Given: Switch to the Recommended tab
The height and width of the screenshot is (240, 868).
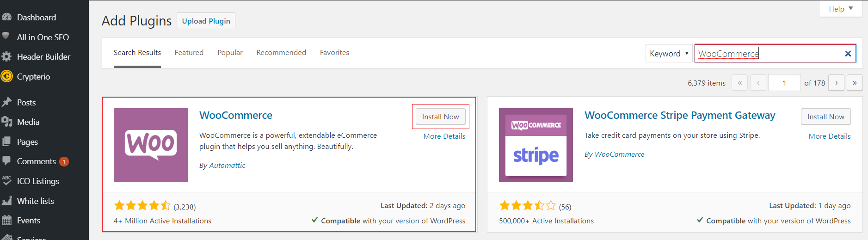Looking at the screenshot, I should [281, 52].
